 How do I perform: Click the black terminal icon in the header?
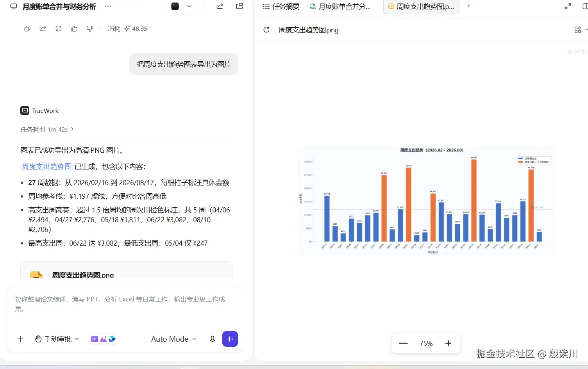(175, 6)
